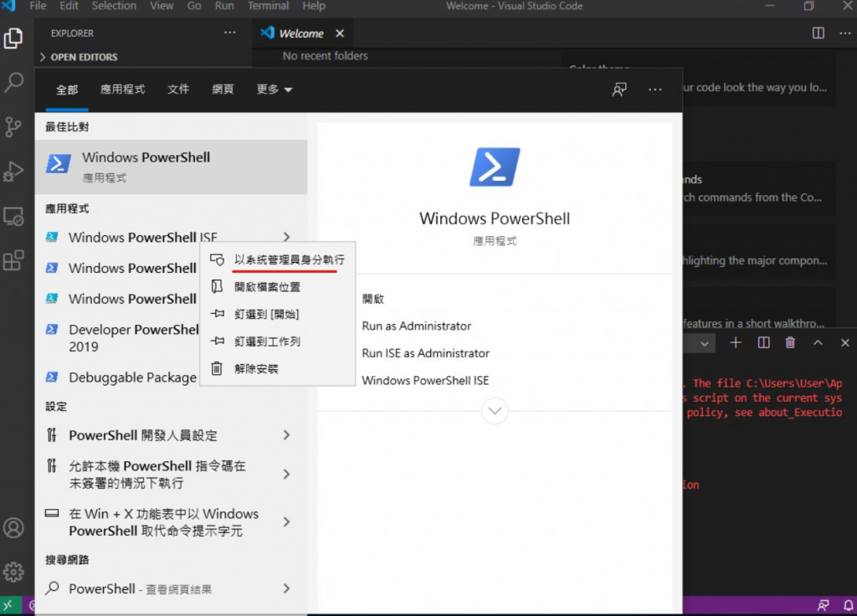
Task: Split the editor with the top-right icon
Action: point(819,33)
